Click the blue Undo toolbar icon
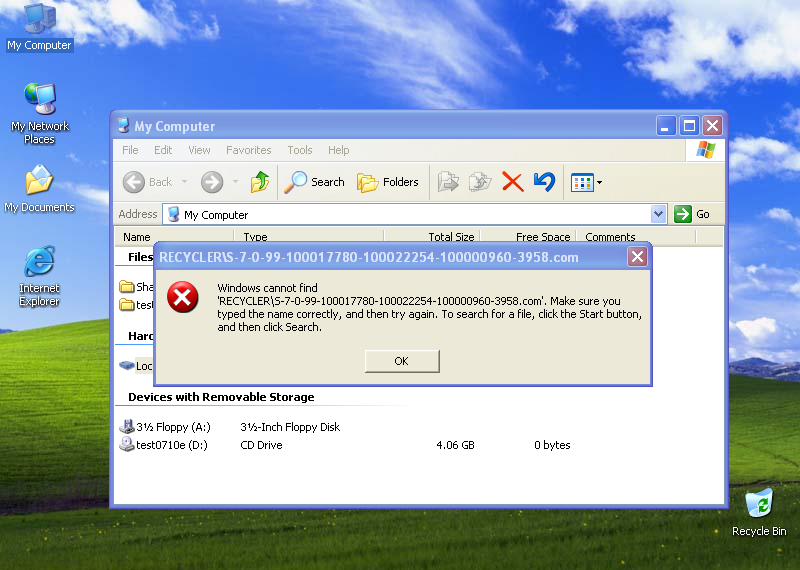This screenshot has height=570, width=800. (544, 182)
